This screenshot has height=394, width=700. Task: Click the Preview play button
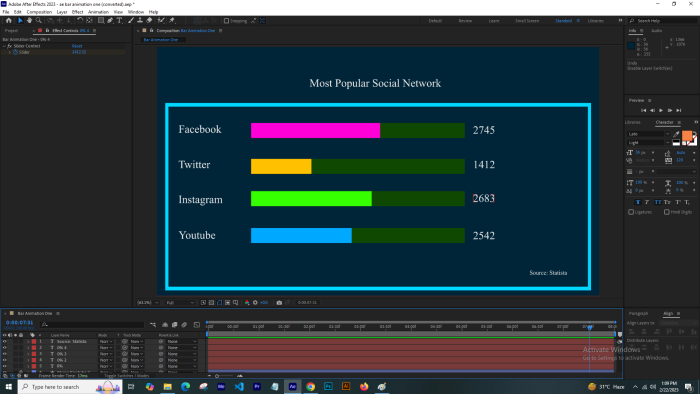point(661,110)
